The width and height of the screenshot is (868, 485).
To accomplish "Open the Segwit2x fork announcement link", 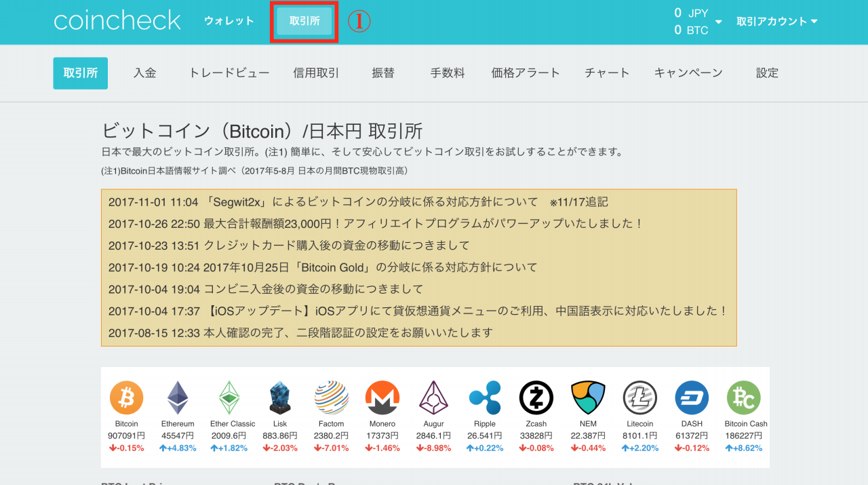I will click(358, 202).
